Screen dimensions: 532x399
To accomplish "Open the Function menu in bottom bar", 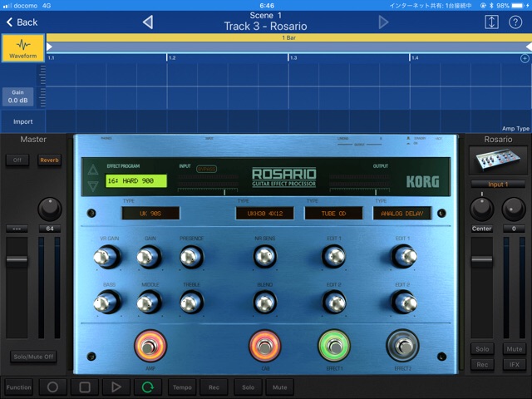I will click(18, 387).
